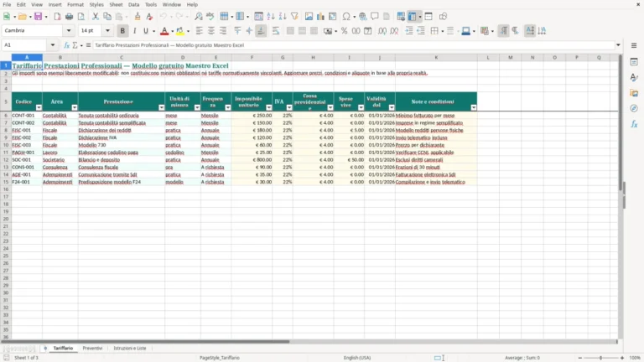This screenshot has height=362, width=644.
Task: Adjust the zoom slider
Action: [x=600, y=358]
